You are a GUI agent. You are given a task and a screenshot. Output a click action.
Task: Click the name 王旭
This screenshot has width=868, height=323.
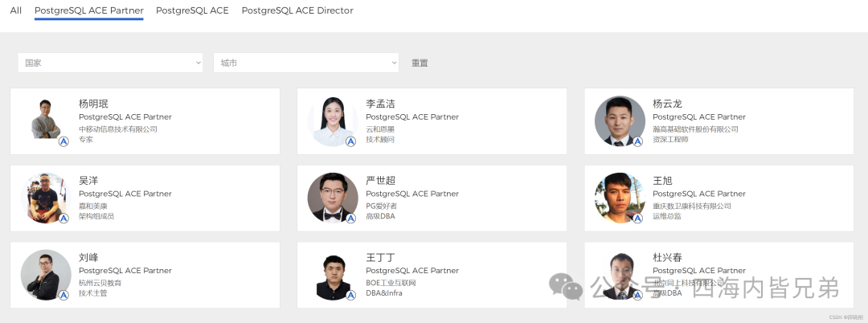pos(662,181)
